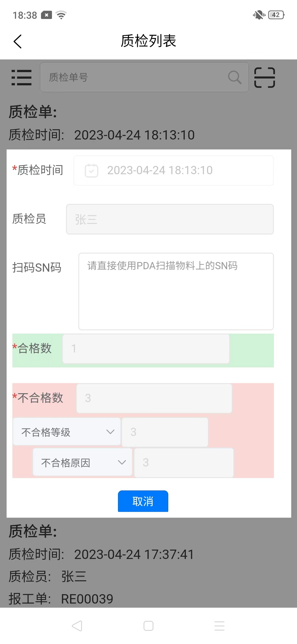The image size is (297, 644).
Task: Click quantity field beside 不合格等级
Action: [x=165, y=432]
